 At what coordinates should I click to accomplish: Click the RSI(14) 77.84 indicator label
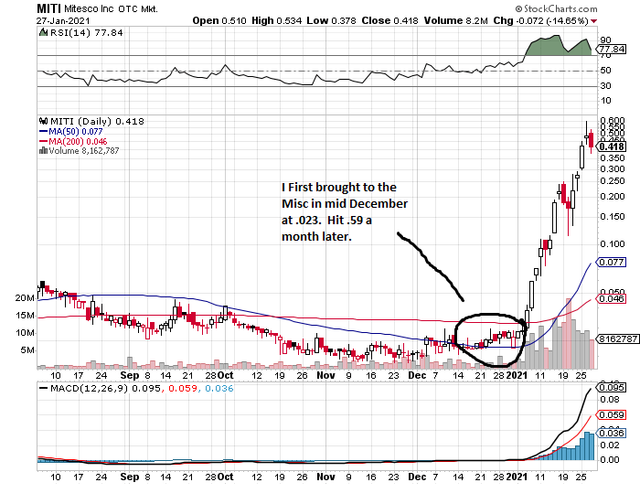coord(86,32)
